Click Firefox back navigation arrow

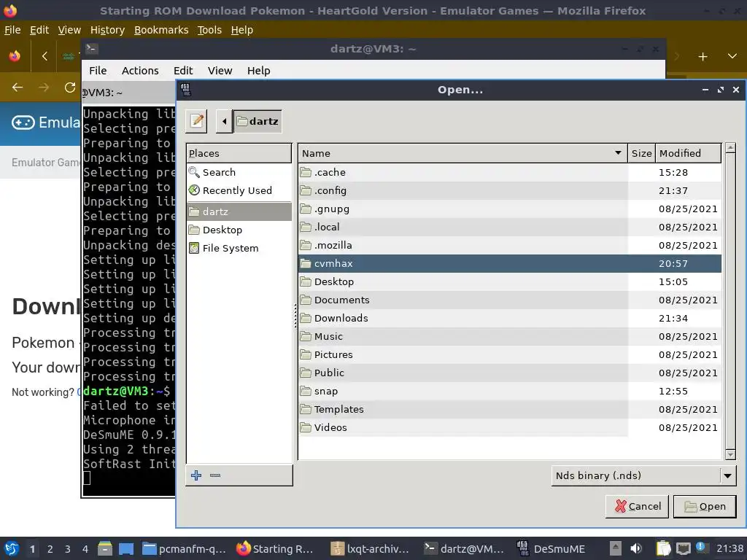[18, 87]
